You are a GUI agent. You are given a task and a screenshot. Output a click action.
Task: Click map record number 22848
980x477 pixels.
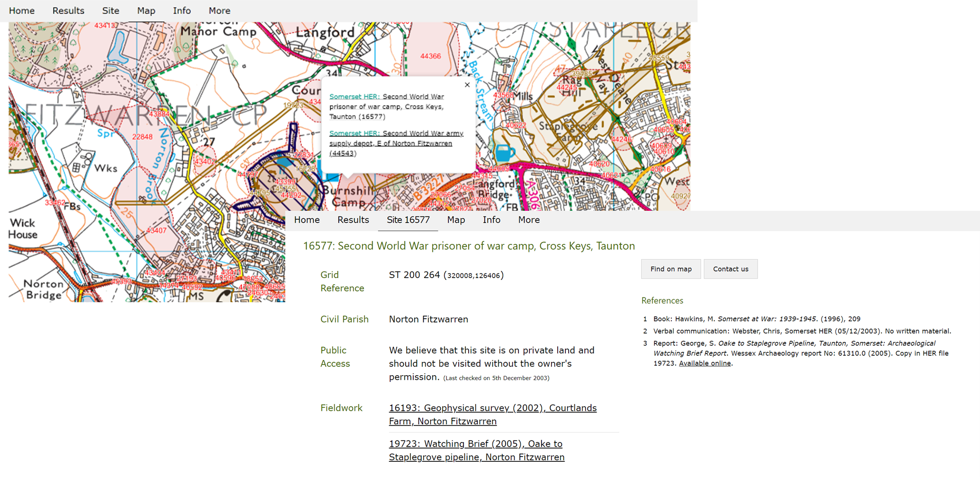[x=142, y=137]
